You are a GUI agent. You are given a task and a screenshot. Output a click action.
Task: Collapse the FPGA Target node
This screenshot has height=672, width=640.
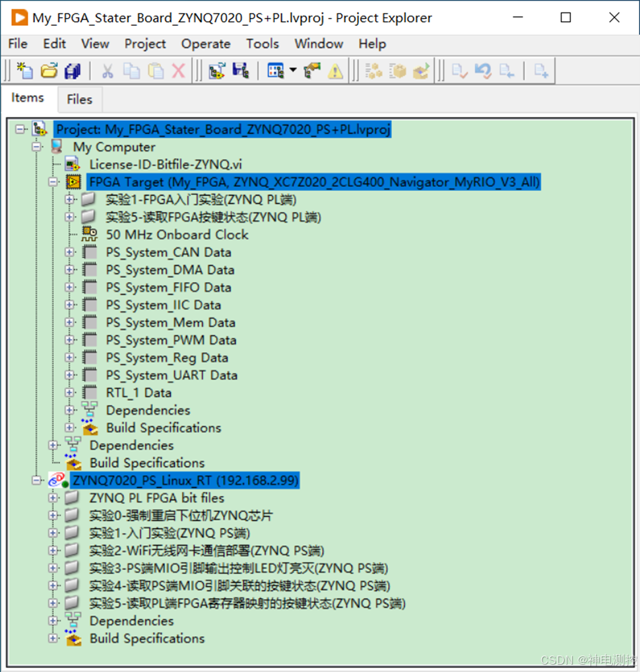tap(53, 182)
